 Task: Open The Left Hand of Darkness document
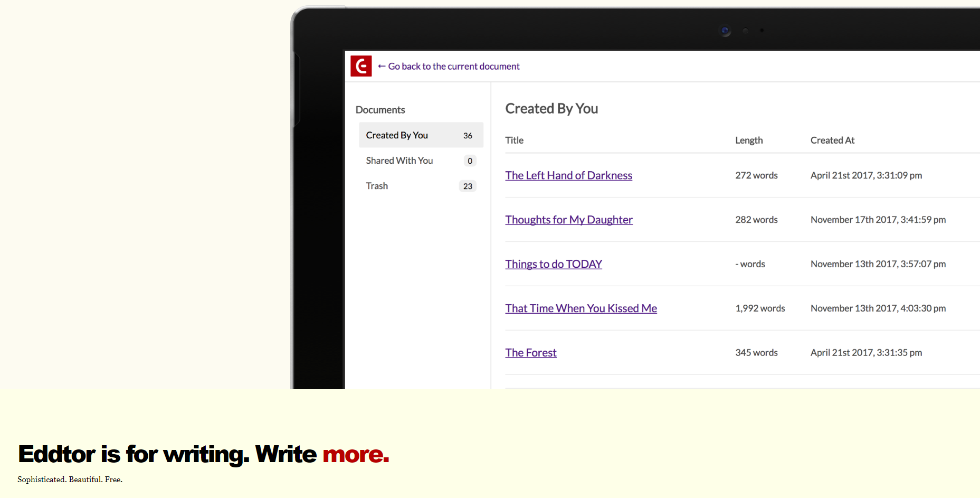(568, 175)
